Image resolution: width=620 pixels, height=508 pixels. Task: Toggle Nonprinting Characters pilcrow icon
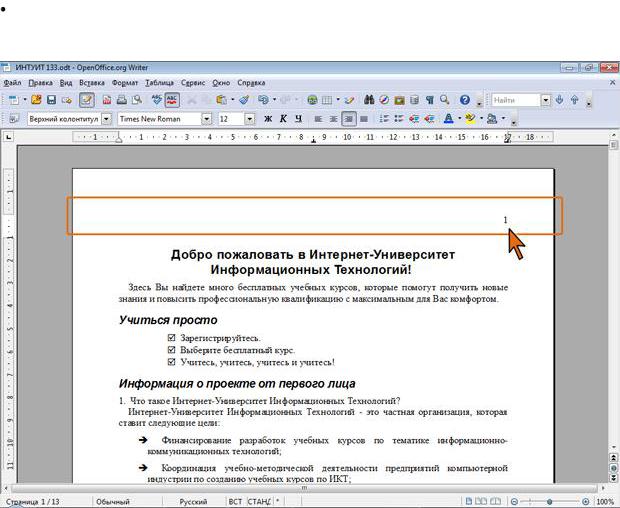point(430,100)
